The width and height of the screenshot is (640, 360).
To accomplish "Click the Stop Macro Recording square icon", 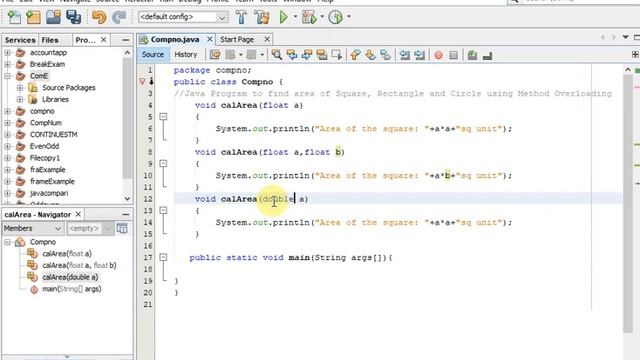I will [x=453, y=55].
